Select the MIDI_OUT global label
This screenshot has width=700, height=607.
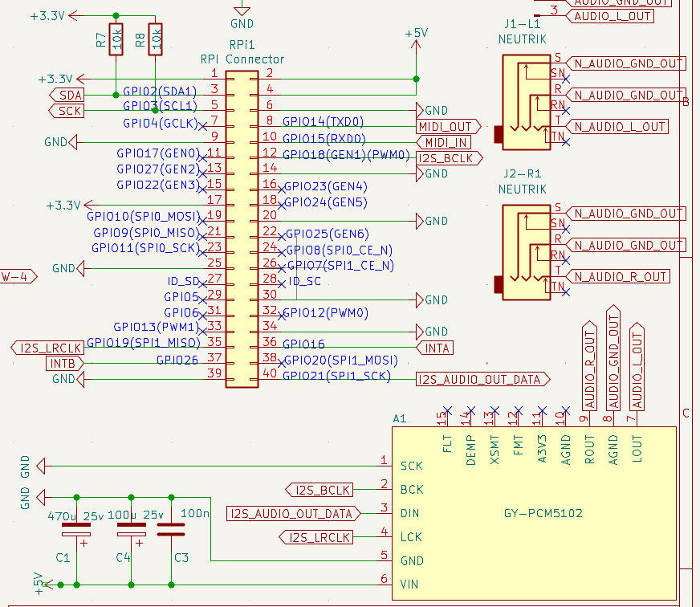pyautogui.click(x=448, y=126)
